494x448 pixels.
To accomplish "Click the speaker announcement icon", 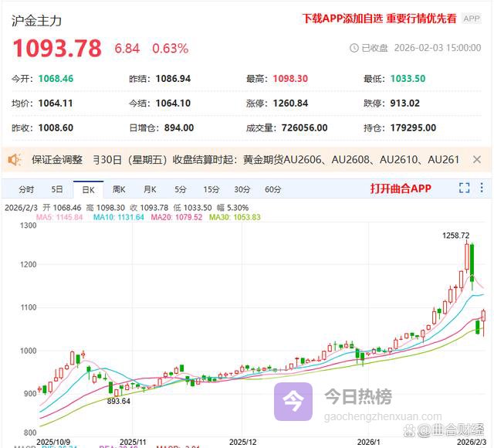I will click(x=15, y=160).
